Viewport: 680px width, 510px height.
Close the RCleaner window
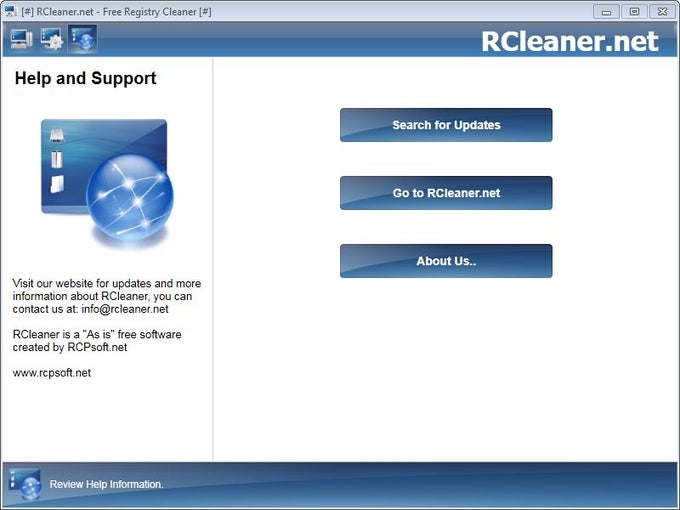tap(662, 11)
